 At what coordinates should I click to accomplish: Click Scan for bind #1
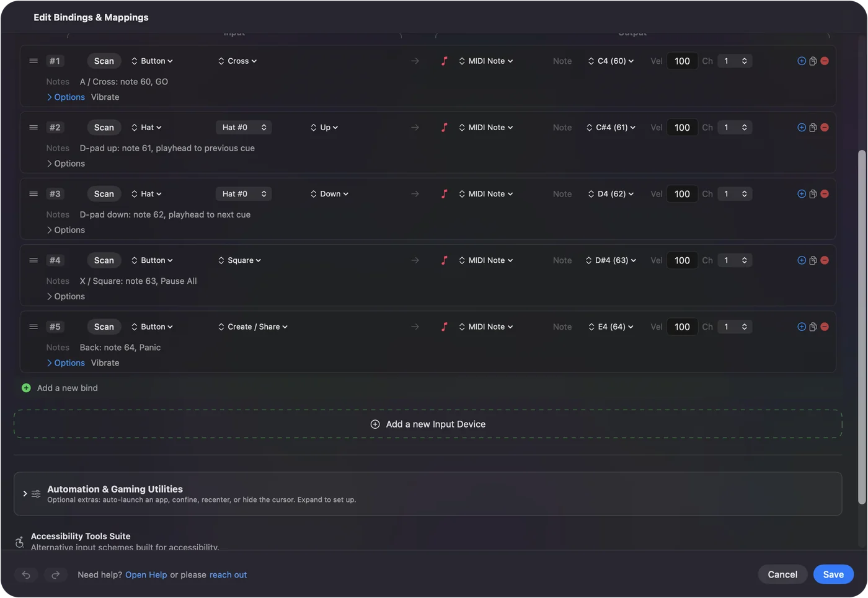click(104, 61)
